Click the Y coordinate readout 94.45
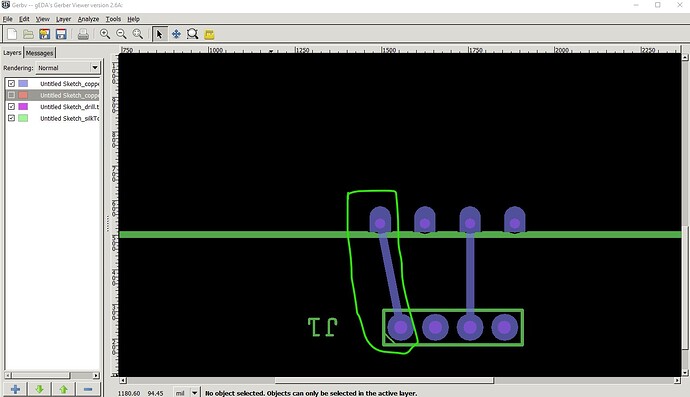690x397 pixels. point(155,393)
